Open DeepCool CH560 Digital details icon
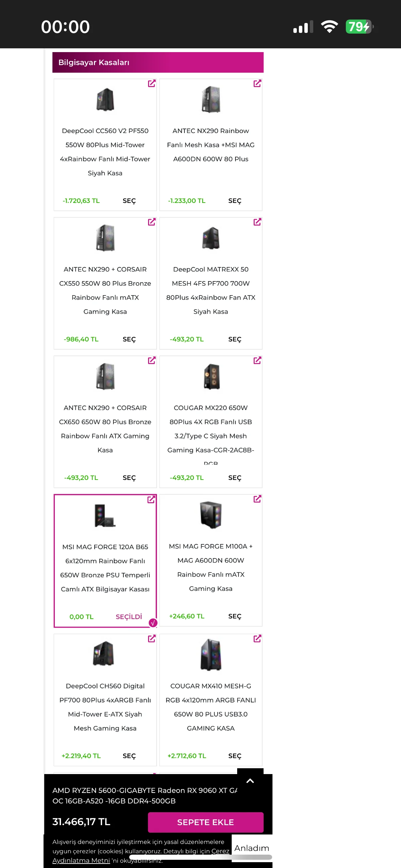Screen dimensions: 401x868 [151, 639]
